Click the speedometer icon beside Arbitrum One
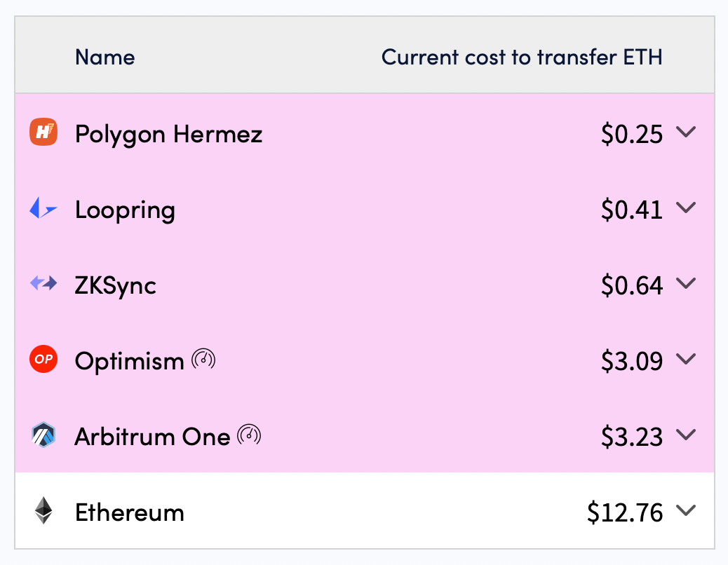This screenshot has height=565, width=728. coord(249,435)
